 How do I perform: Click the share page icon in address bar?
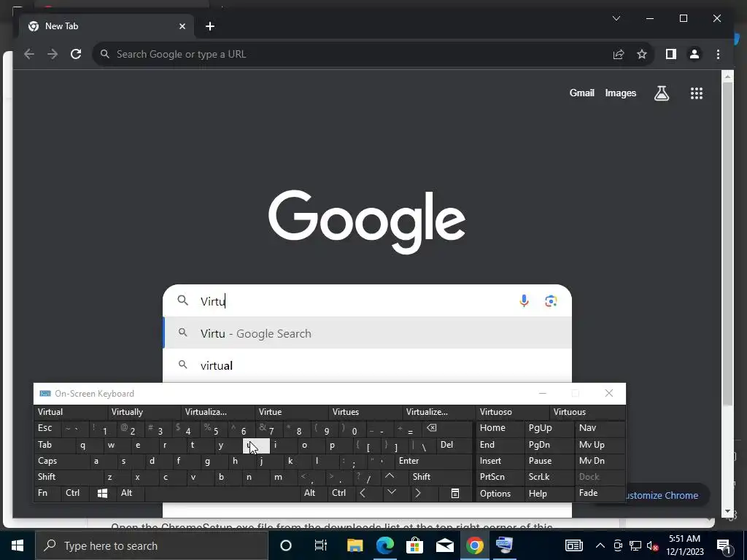click(x=619, y=54)
